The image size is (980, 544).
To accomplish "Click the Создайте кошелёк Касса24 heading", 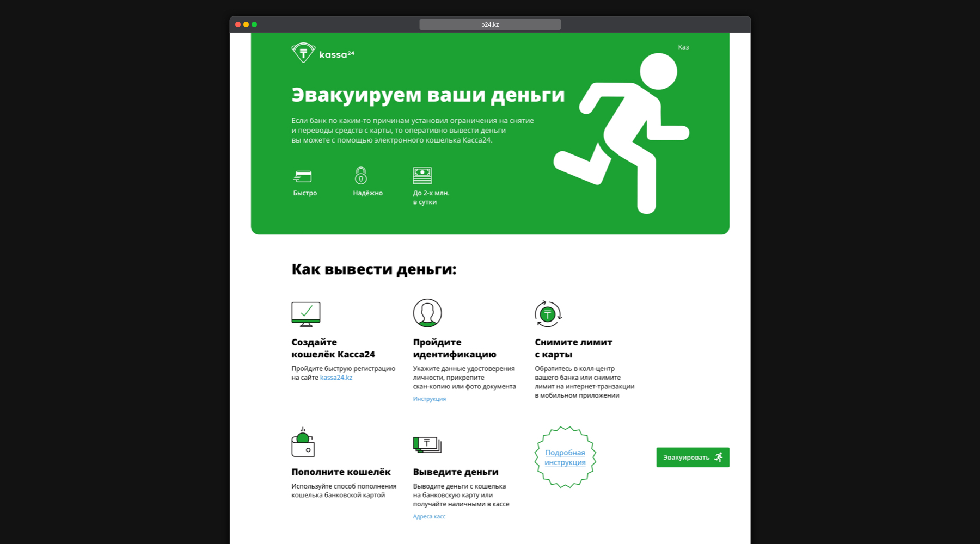I will [x=333, y=348].
